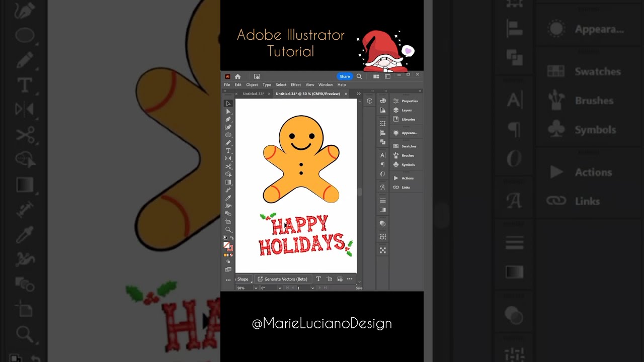Open the Align panel icon

383,133
